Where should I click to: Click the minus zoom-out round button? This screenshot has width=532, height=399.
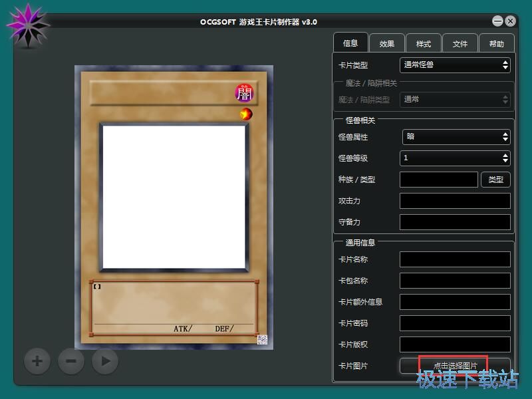[71, 361]
